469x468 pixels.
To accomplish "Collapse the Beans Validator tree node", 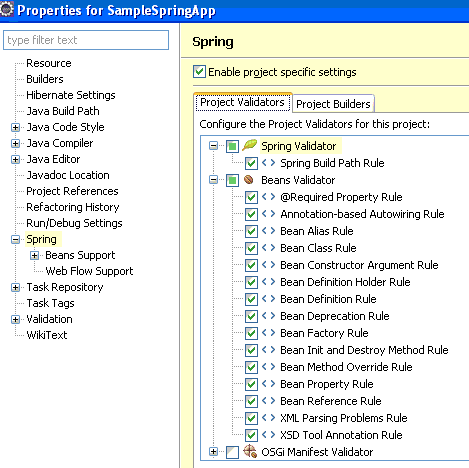I will click(x=213, y=180).
